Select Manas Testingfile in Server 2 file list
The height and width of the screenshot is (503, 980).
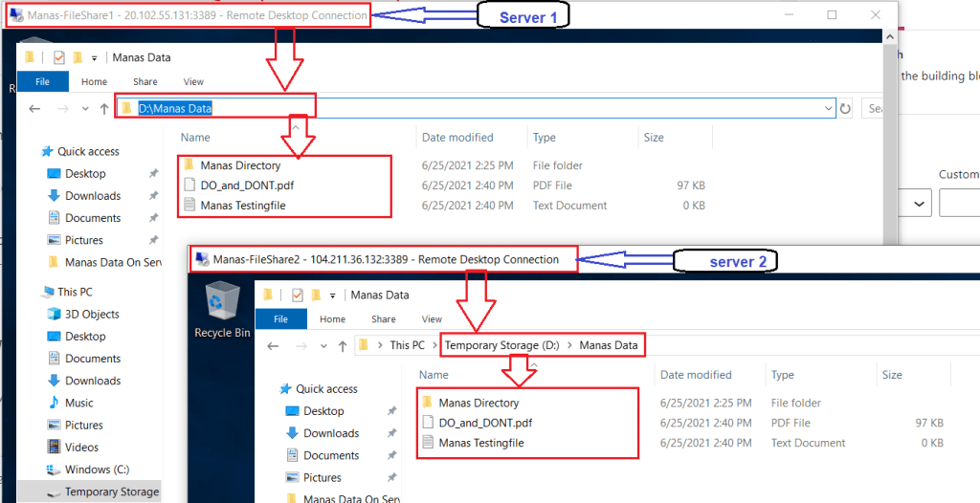(x=480, y=443)
